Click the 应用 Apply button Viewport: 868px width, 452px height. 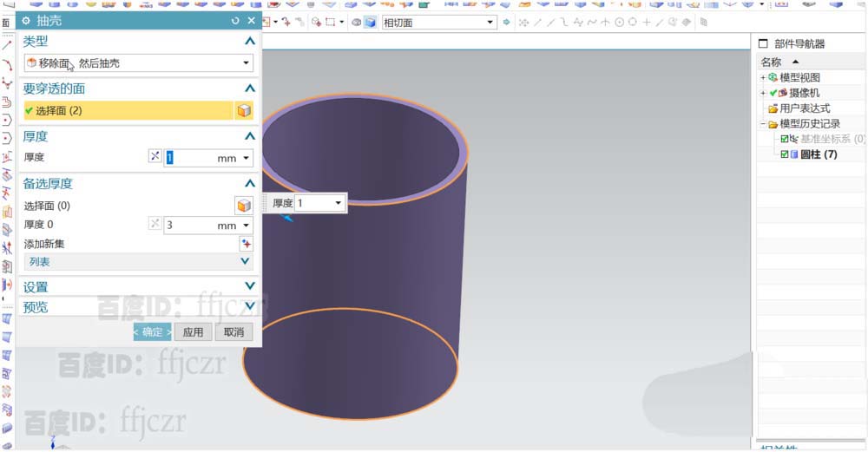(194, 332)
